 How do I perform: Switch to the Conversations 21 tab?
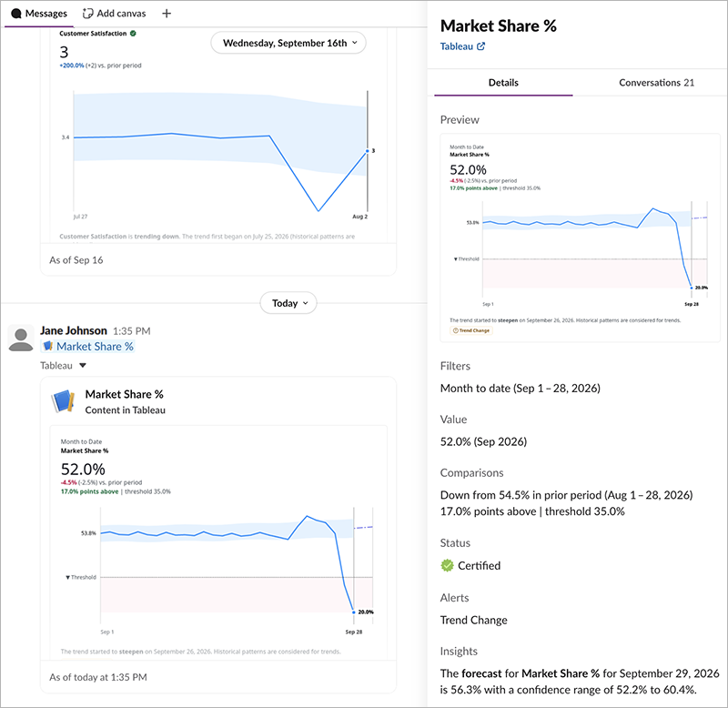point(656,83)
